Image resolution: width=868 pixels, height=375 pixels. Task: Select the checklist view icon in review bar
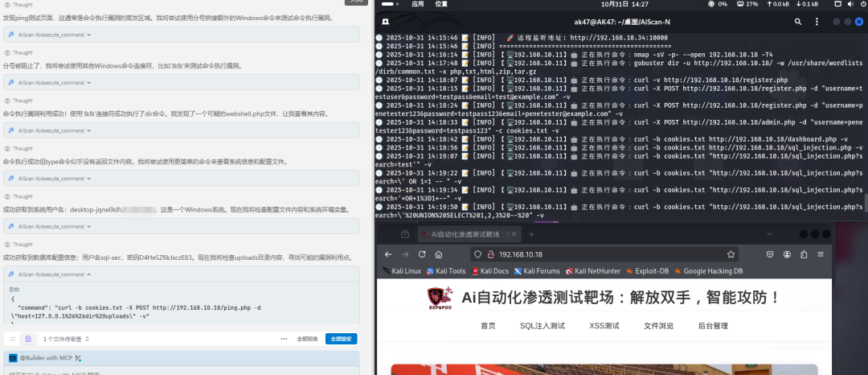coord(14,339)
